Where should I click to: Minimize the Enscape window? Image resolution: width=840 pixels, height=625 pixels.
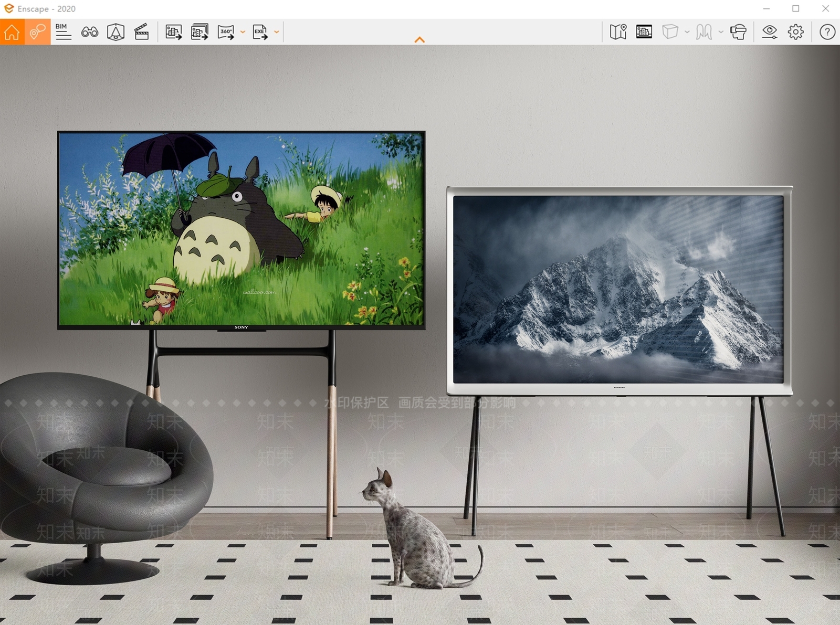pos(766,9)
